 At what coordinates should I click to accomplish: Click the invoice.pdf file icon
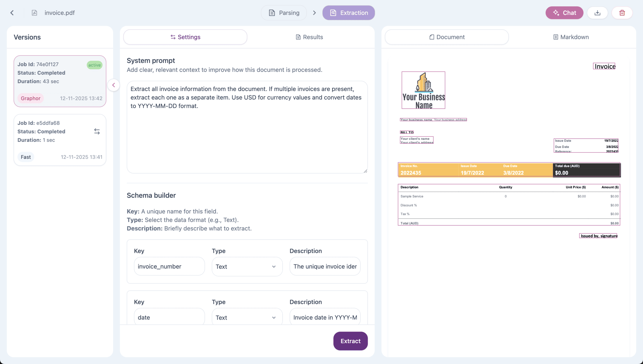pos(34,13)
